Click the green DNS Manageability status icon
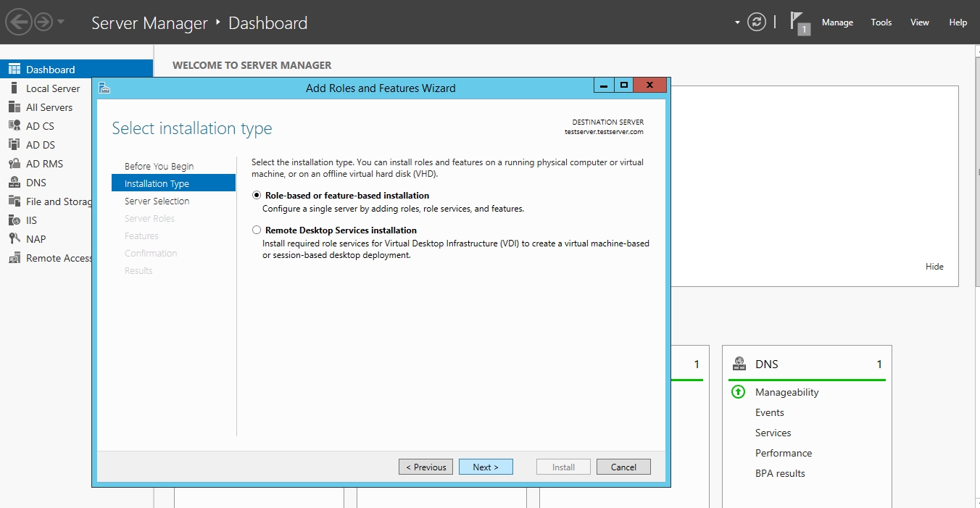 pyautogui.click(x=738, y=392)
